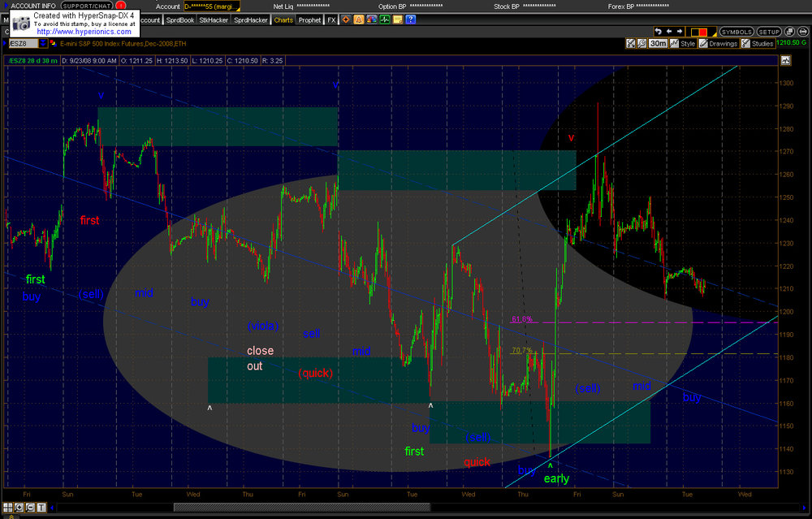This screenshot has width=812, height=519.
Task: Open the blue help question-mark icon
Action: 410,19
